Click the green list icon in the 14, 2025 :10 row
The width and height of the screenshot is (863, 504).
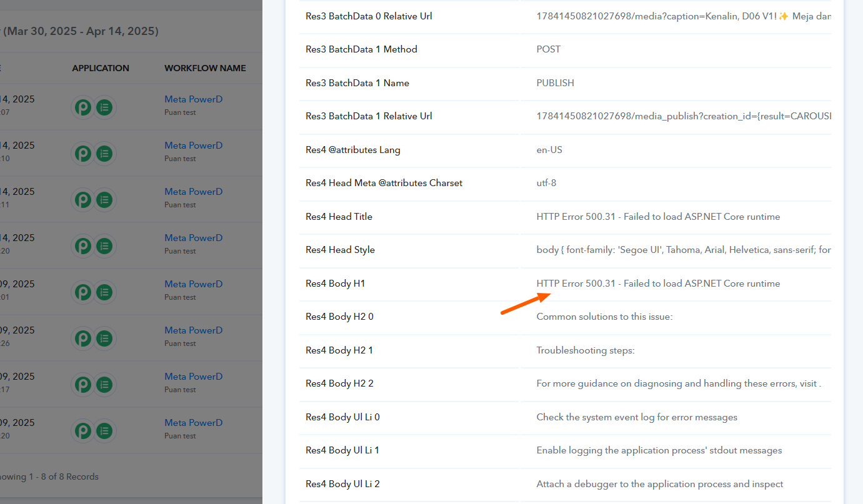click(x=104, y=154)
